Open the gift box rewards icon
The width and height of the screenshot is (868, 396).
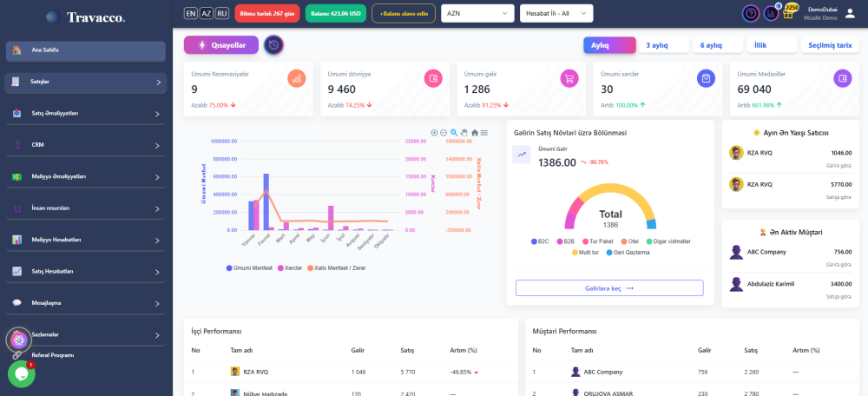pos(790,13)
